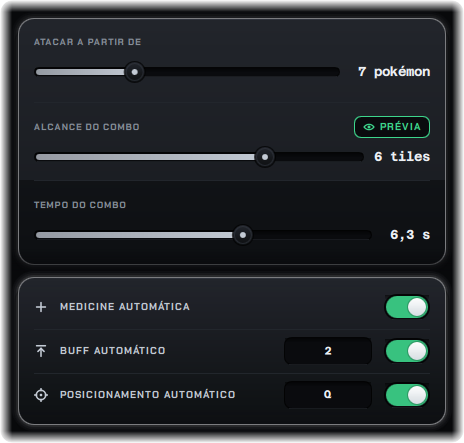Click the Posicionamento Automático label text
Screen dimensions: 464x443
pyautogui.click(x=148, y=395)
